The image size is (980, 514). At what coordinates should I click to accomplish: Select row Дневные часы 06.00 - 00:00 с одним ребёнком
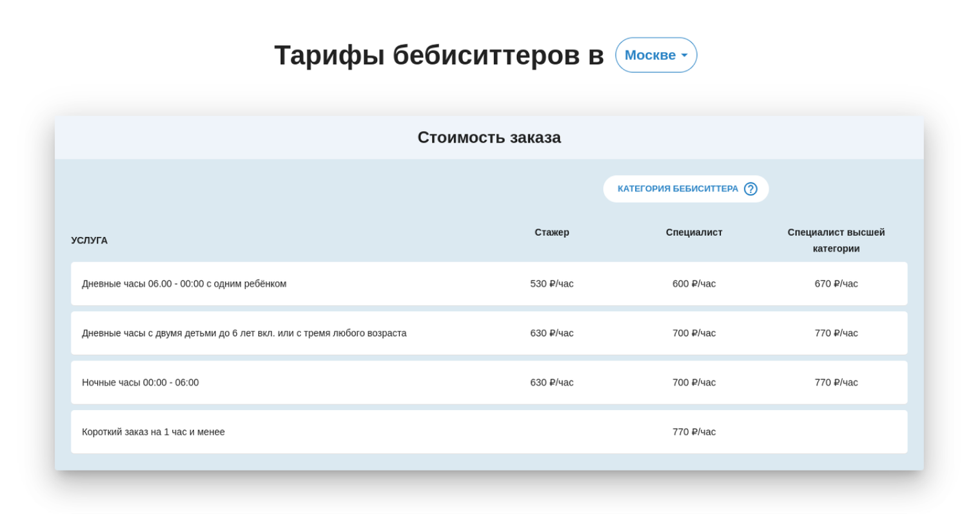[x=489, y=284]
